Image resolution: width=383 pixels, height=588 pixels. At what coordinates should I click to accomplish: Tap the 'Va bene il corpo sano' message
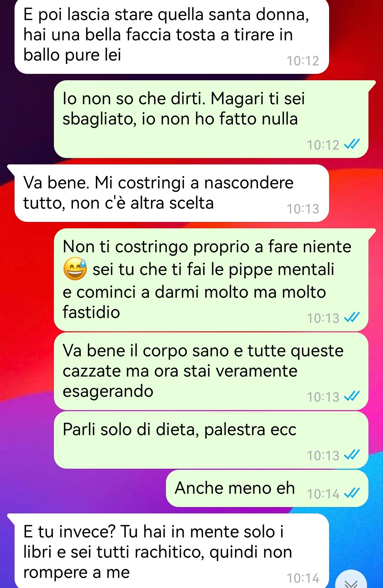click(211, 371)
